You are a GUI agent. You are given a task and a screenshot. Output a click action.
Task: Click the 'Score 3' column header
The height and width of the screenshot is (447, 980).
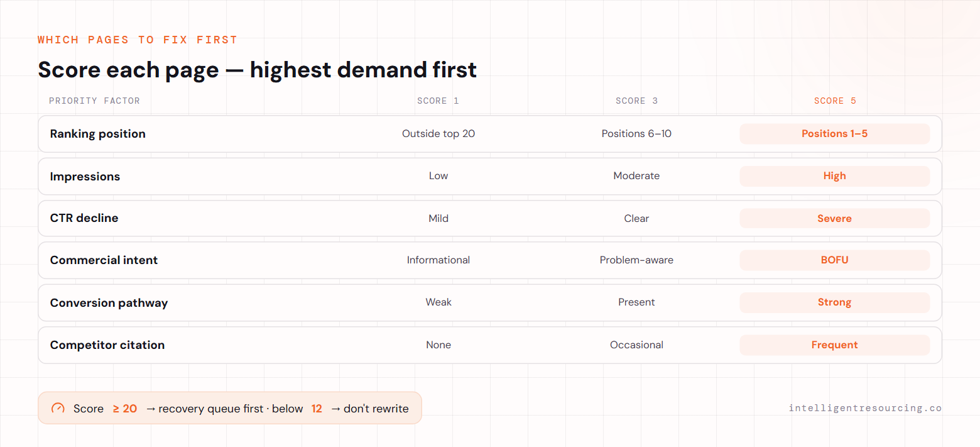[636, 101]
